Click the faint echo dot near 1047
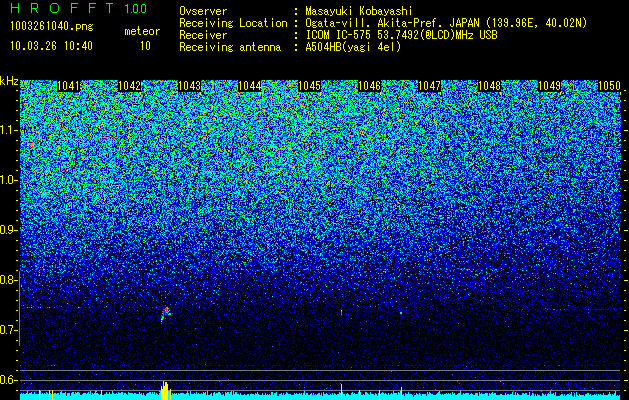 coord(401,313)
